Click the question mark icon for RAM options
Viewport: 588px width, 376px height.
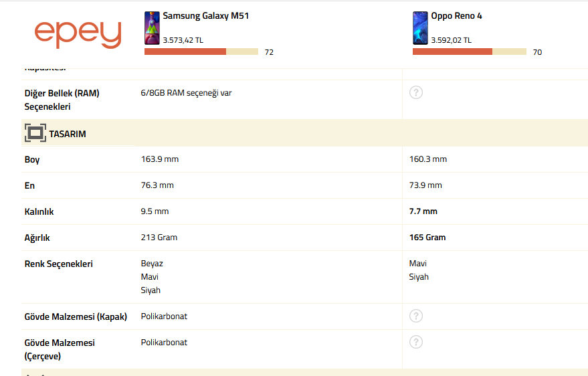(416, 92)
